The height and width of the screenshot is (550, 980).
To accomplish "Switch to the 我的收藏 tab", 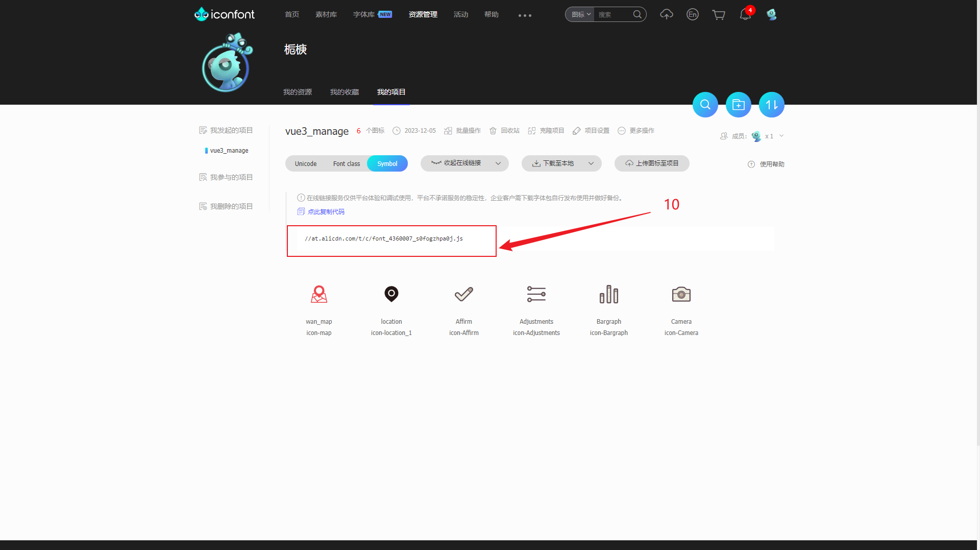I will click(x=344, y=92).
